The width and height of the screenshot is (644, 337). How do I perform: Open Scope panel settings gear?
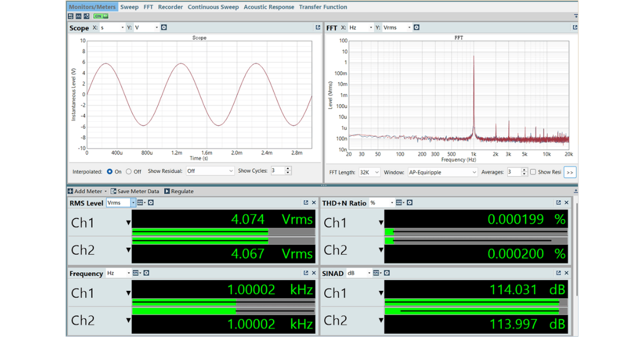coord(164,27)
